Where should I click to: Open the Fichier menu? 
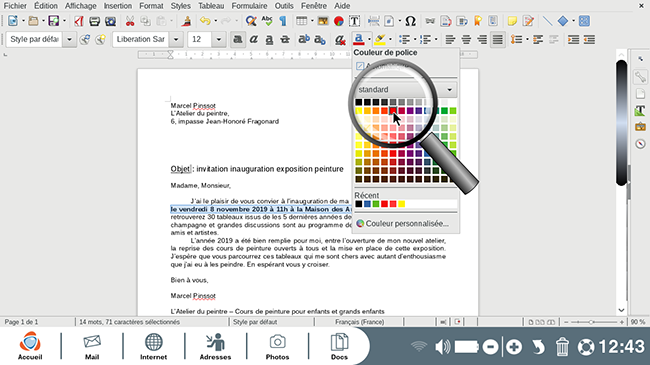[x=15, y=6]
